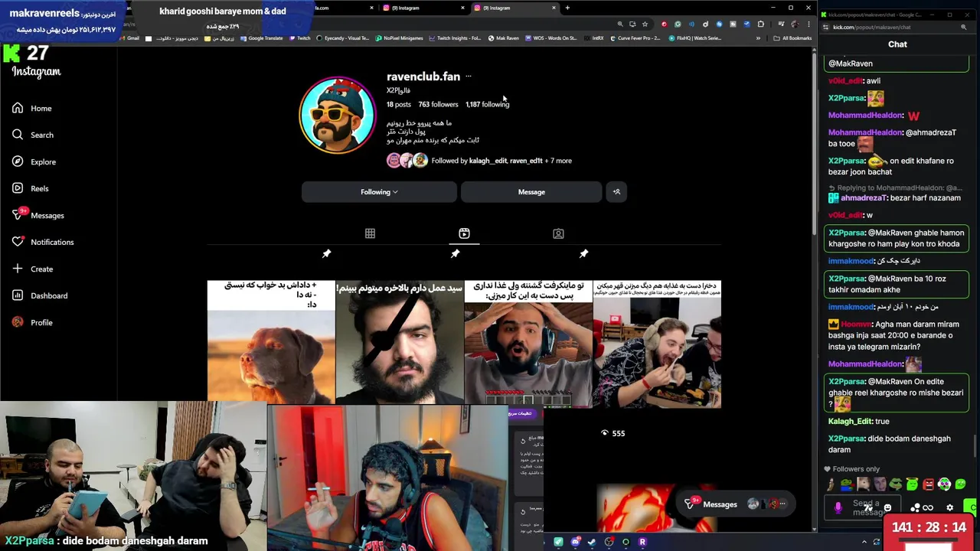Switch to the posts grid tab
Screen dimensions: 980x551
point(370,233)
